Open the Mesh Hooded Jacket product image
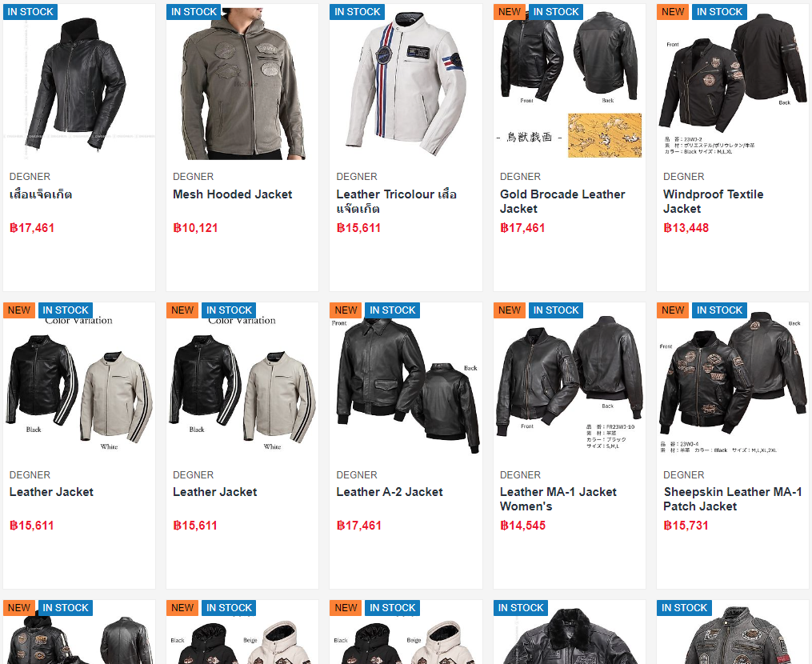Viewport: 812px width, 664px height. [242, 83]
